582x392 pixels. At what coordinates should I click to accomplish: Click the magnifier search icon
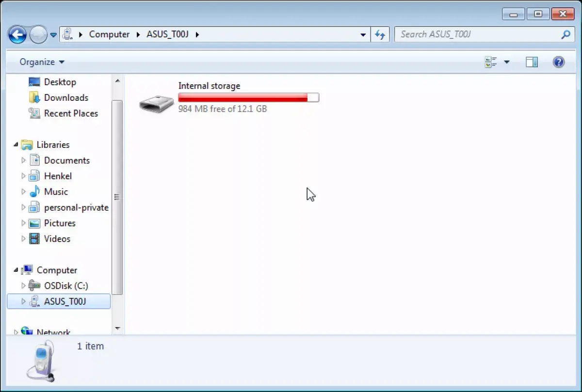pos(566,34)
